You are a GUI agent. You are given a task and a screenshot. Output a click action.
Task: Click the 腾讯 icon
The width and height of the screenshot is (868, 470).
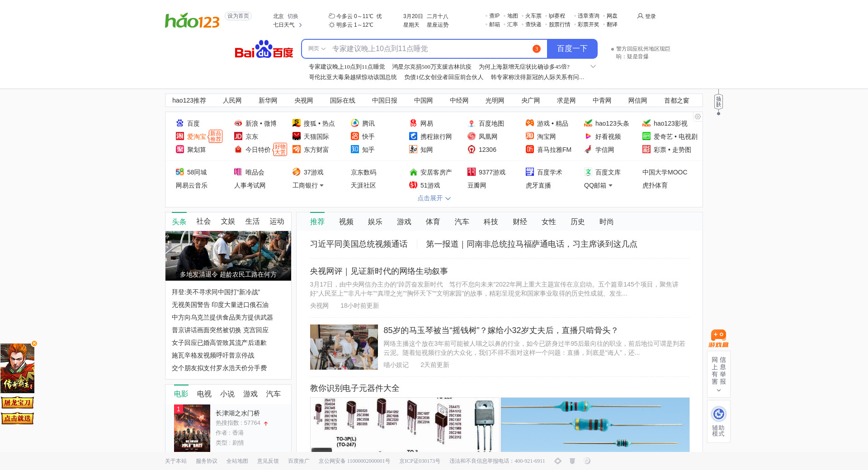[355, 123]
